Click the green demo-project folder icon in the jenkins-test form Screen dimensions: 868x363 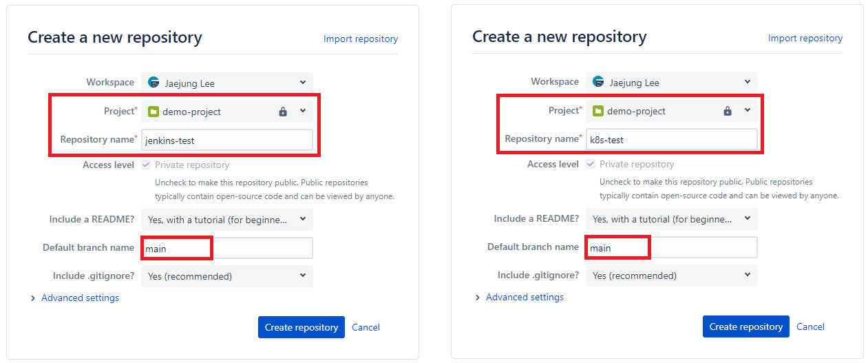click(153, 112)
